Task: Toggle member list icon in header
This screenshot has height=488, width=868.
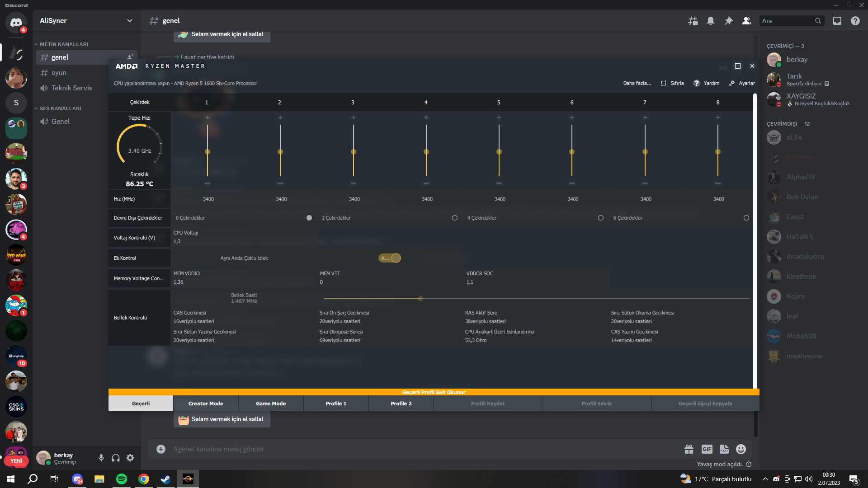Action: click(x=746, y=21)
